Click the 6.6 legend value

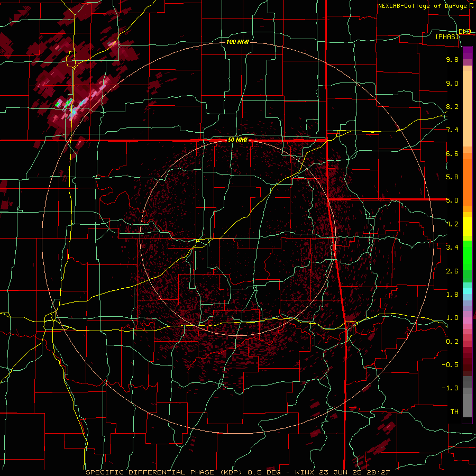point(452,153)
